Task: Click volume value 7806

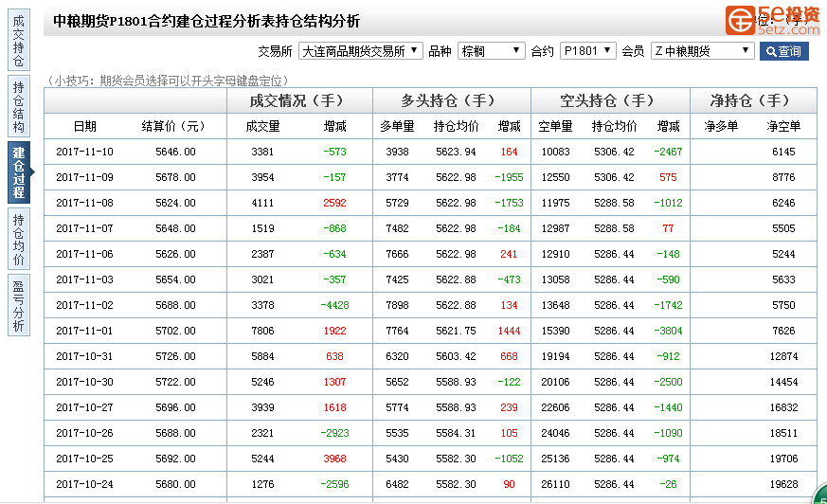Action: pyautogui.click(x=262, y=331)
